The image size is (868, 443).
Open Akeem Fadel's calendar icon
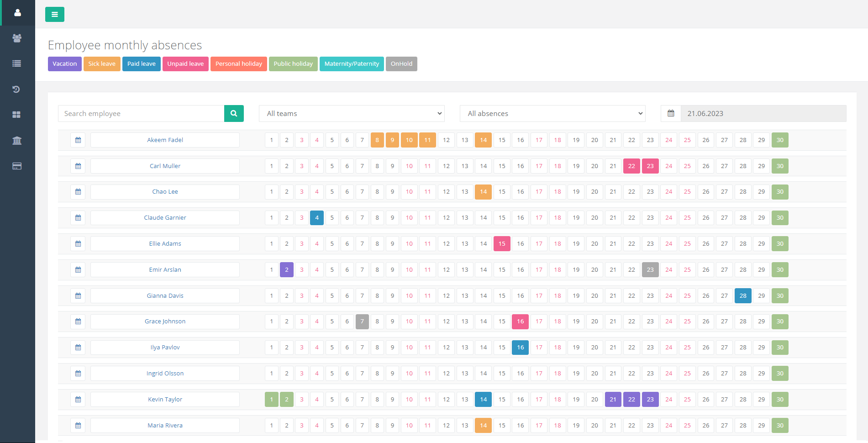click(78, 140)
